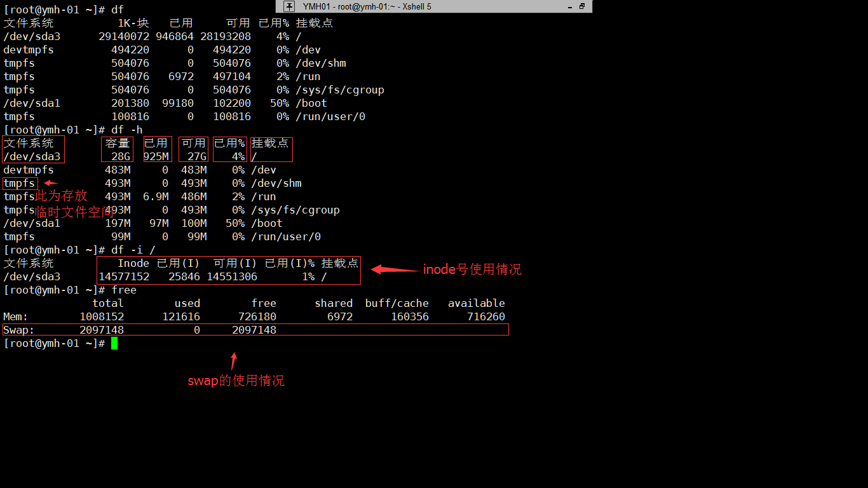Click the 'Mem:' row label
Image resolution: width=868 pixels, height=488 pixels.
click(16, 316)
